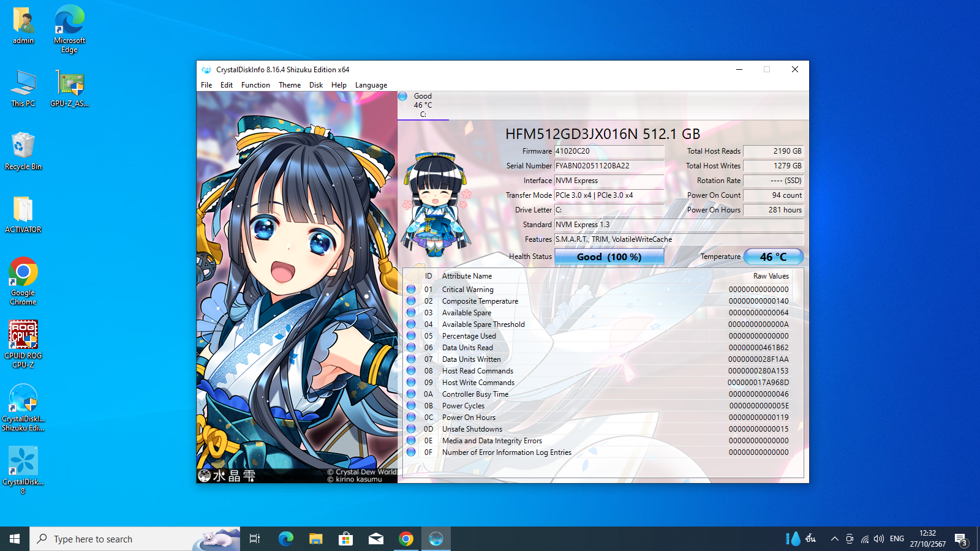Screen dimensions: 980x551
Task: Click the Unsafe Shutdowns status circle icon
Action: pyautogui.click(x=411, y=429)
